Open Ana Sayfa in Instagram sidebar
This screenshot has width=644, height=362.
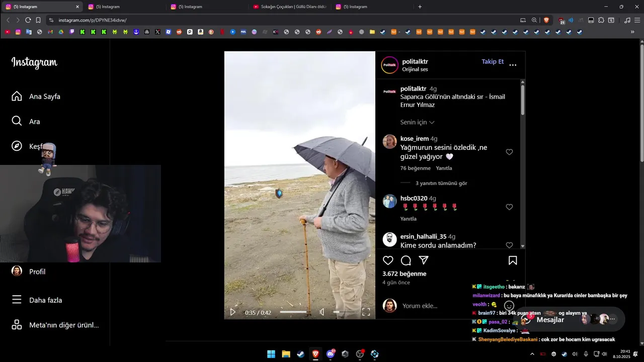point(36,96)
